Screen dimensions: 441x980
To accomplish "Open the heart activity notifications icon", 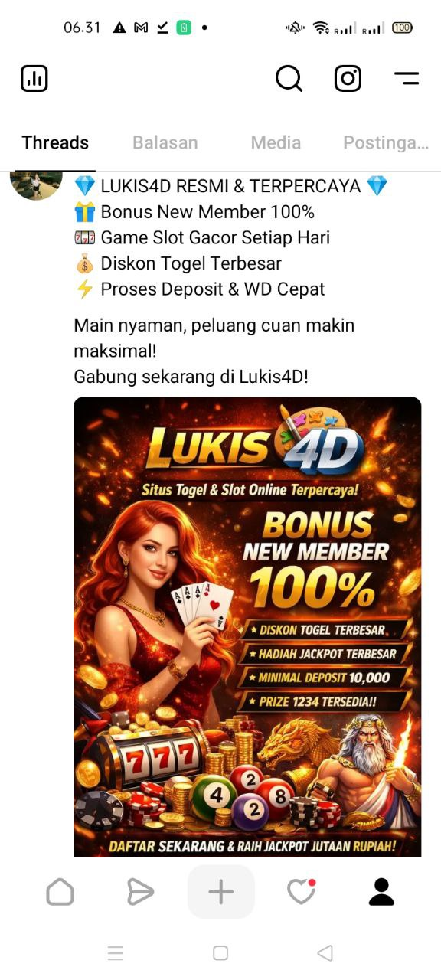I will pos(301,892).
